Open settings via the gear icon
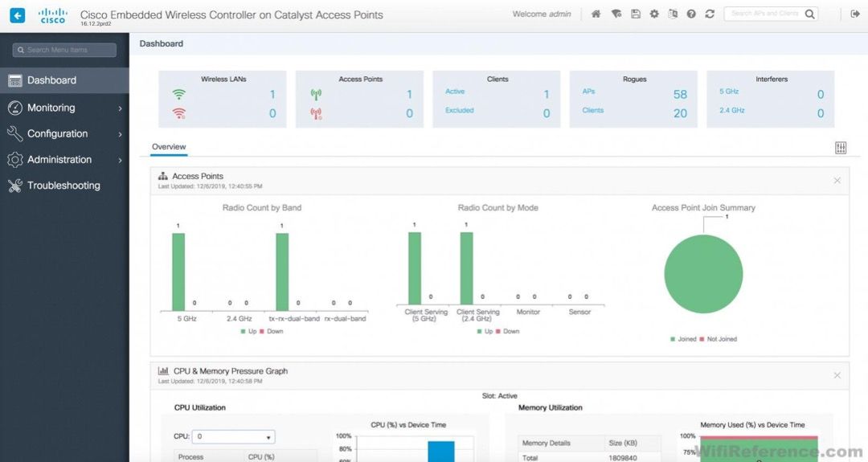The height and width of the screenshot is (462, 868). point(654,14)
